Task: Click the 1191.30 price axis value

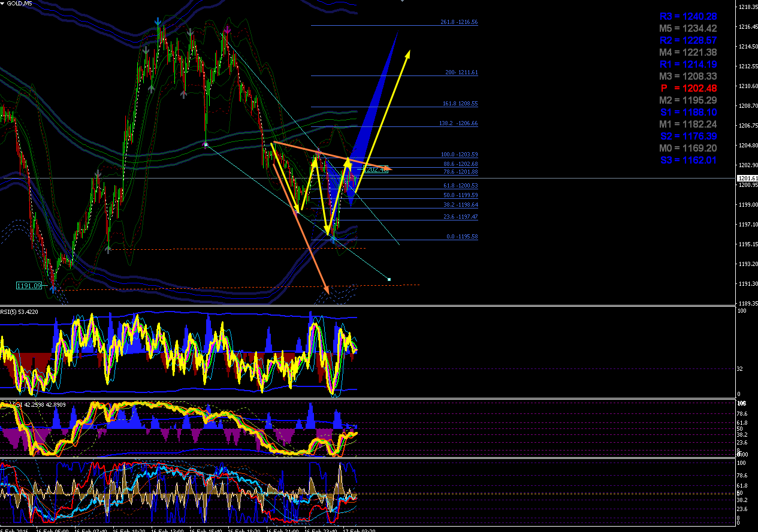Action: (x=747, y=284)
